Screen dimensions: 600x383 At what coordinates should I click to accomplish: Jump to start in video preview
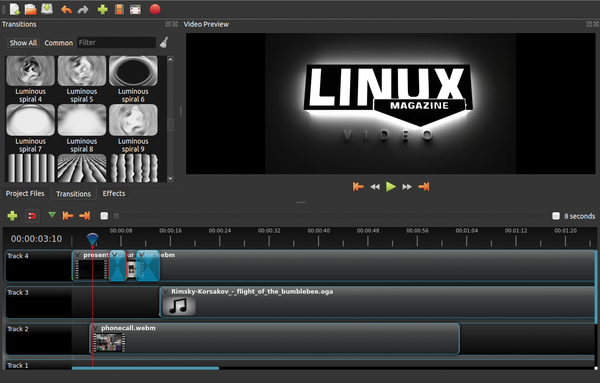(x=358, y=187)
